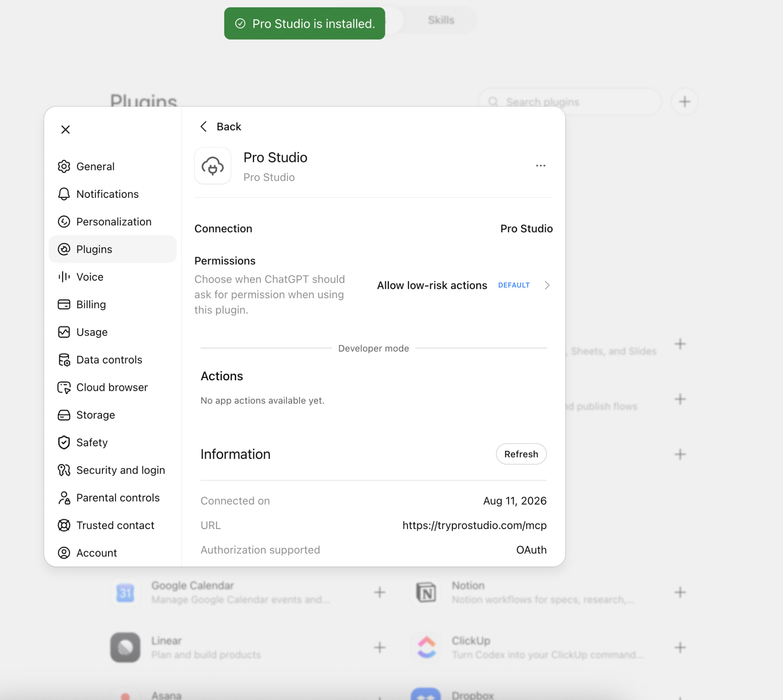Go to Parental controls section

coord(113,498)
